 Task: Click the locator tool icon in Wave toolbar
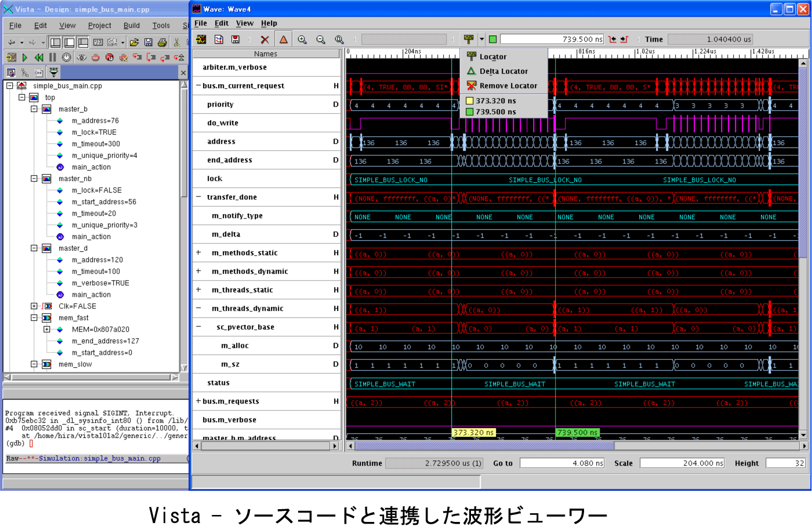coord(469,39)
